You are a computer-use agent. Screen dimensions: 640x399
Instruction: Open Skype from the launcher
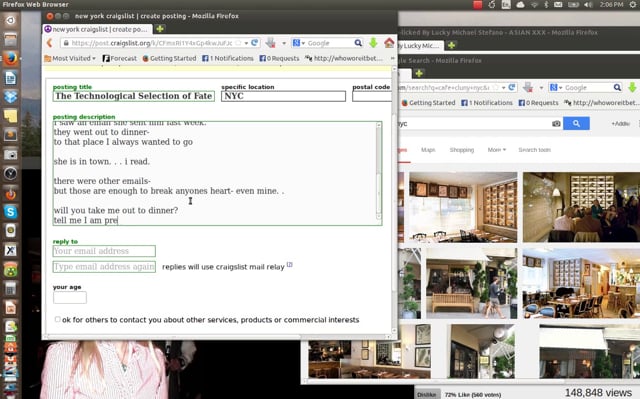point(11,212)
